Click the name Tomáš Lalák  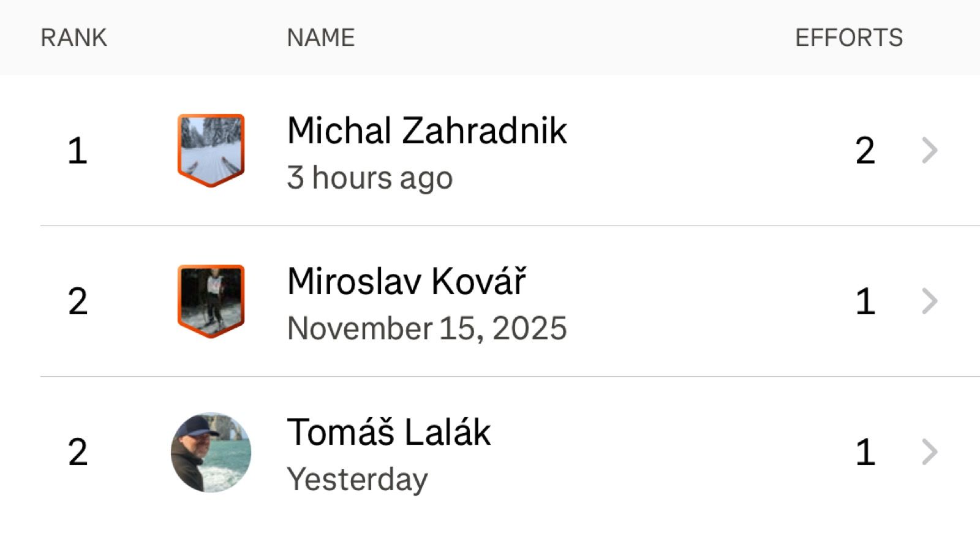(389, 432)
